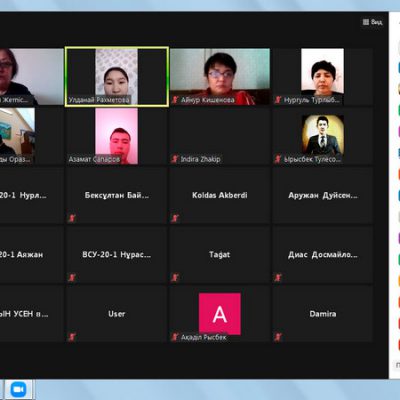Select Айнур Кишенова's video feed
400x400 pixels.
point(220,77)
